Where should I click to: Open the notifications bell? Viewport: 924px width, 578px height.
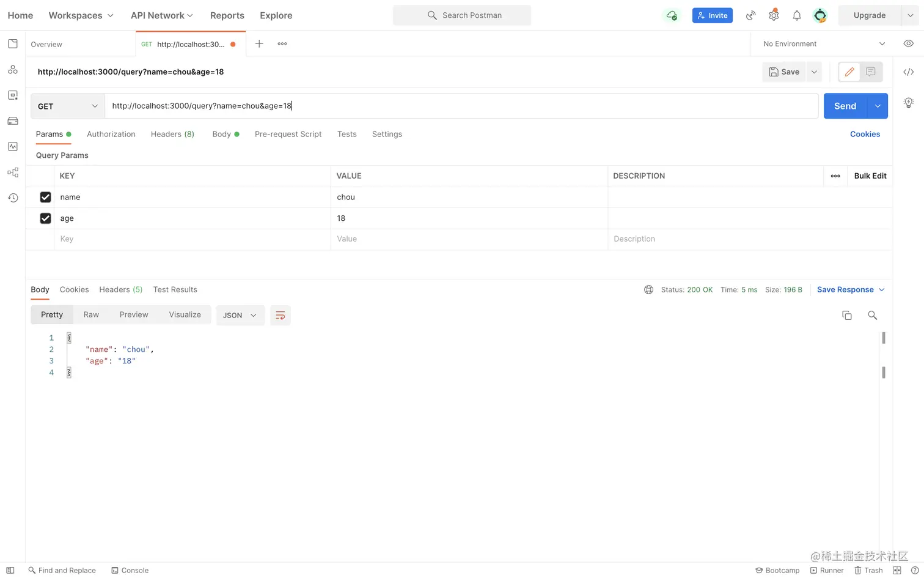coord(797,15)
